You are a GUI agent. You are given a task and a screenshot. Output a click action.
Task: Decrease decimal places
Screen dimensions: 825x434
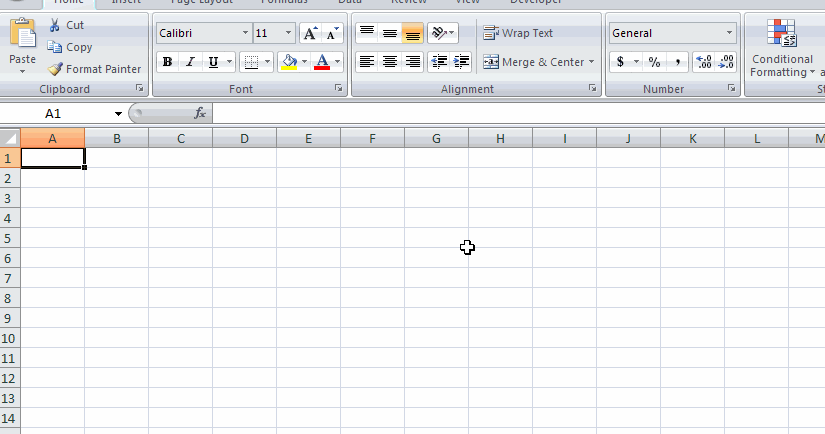pyautogui.click(x=726, y=62)
